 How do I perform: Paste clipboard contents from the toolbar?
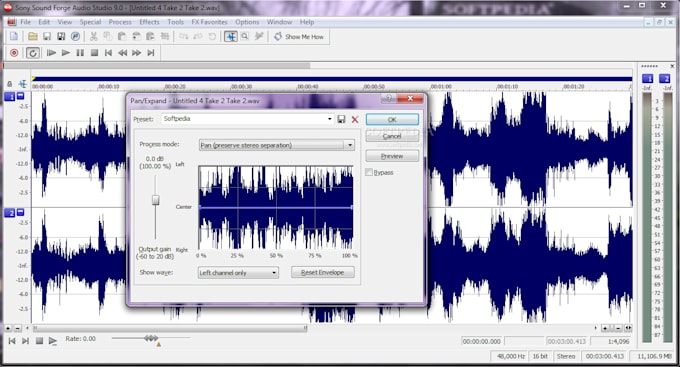click(x=122, y=37)
